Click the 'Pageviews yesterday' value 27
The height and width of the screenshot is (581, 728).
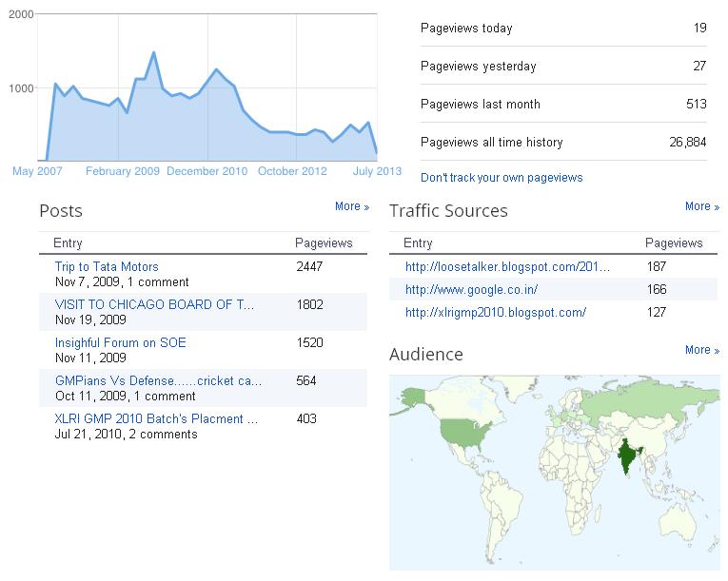699,66
